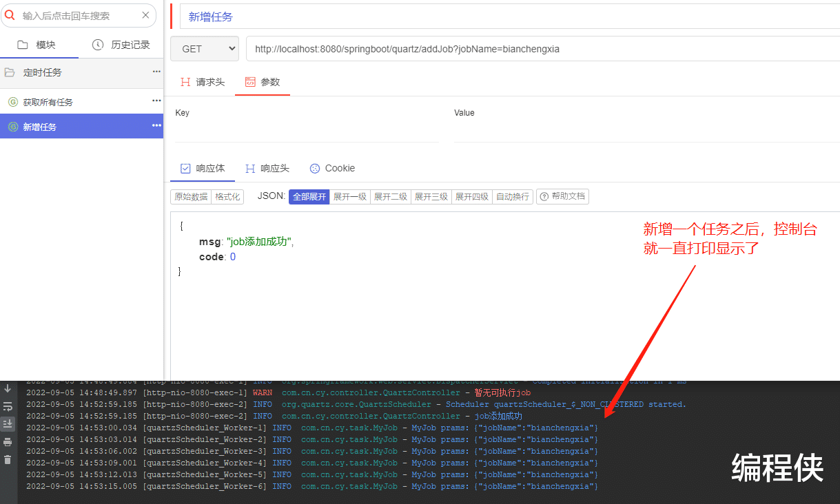Click the msg value "job添加成功"

259,242
